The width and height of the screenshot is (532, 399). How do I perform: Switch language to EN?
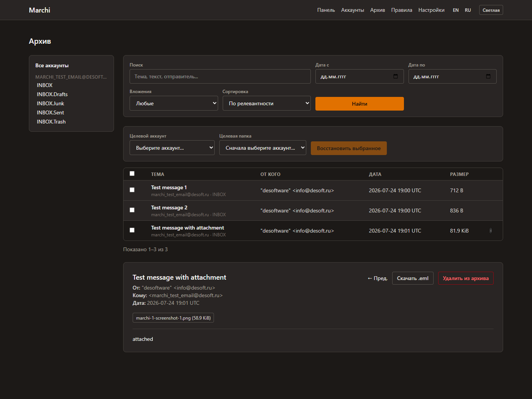(x=456, y=10)
